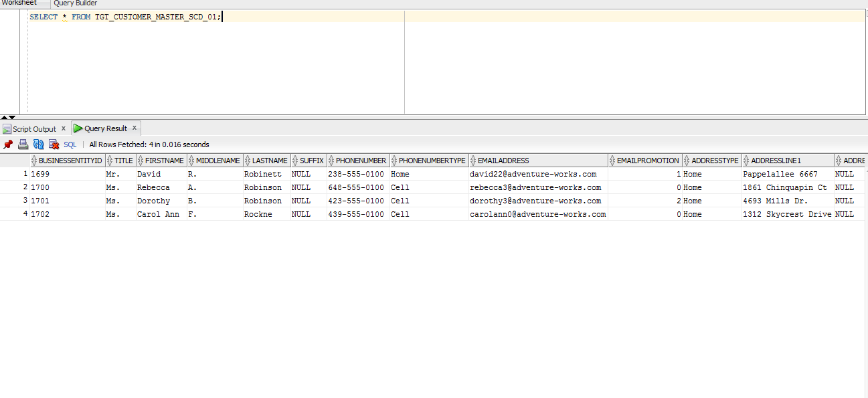Click the refresh icon to rerun the query

pyautogui.click(x=38, y=144)
